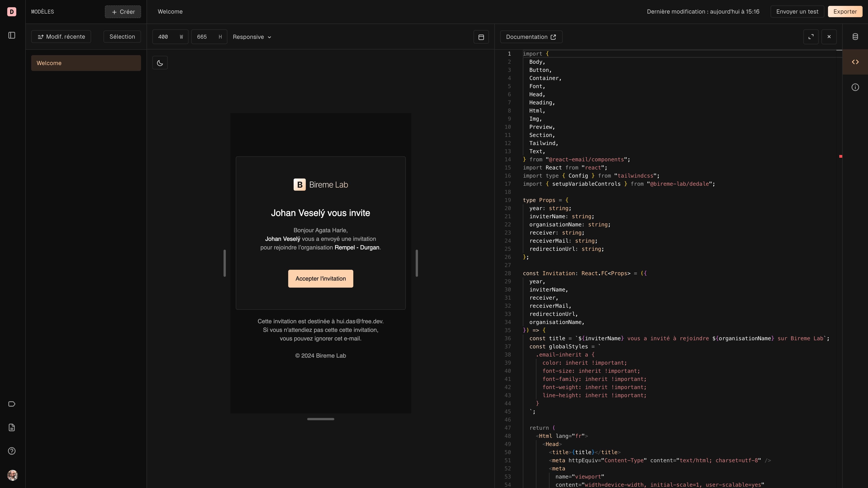The width and height of the screenshot is (868, 488).
Task: Click the account avatar icon on left sidebar
Action: [x=12, y=476]
